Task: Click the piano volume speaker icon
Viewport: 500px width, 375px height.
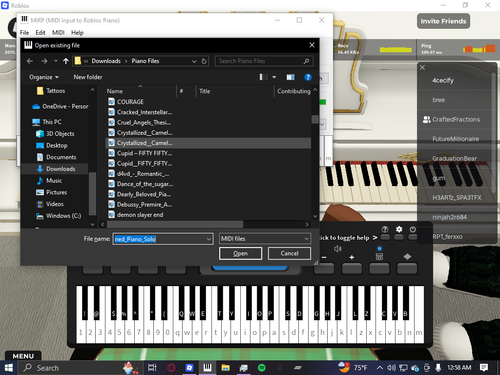Action: point(338,249)
